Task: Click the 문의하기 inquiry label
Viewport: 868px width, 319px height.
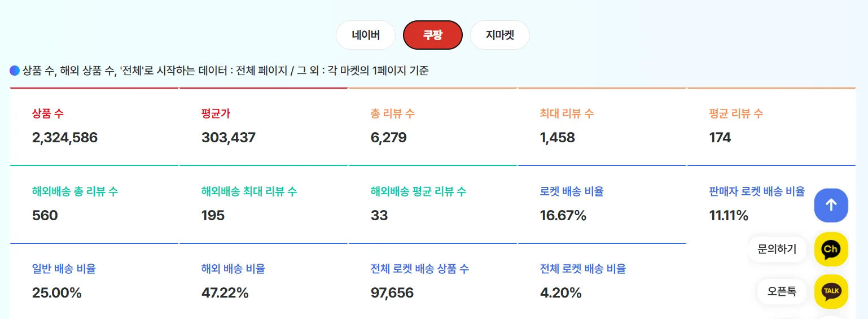Action: 777,249
